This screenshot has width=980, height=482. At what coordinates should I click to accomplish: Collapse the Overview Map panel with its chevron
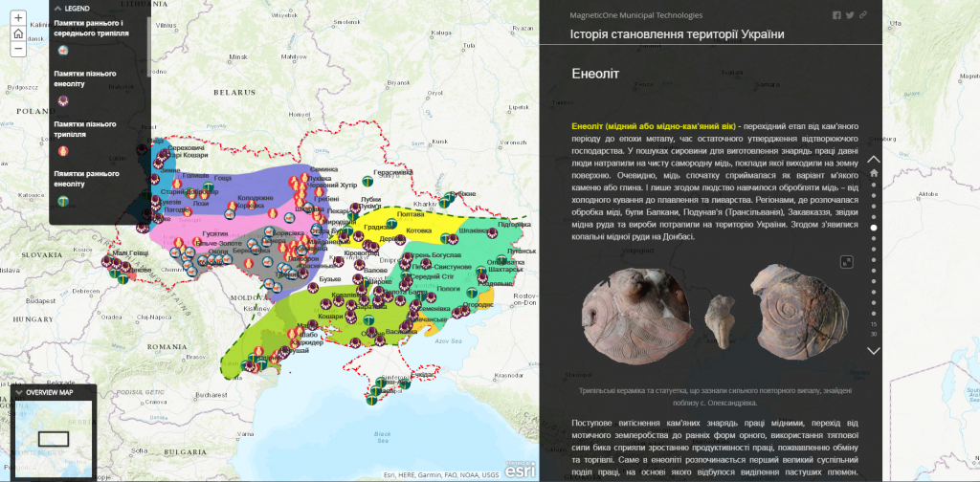coord(19,393)
